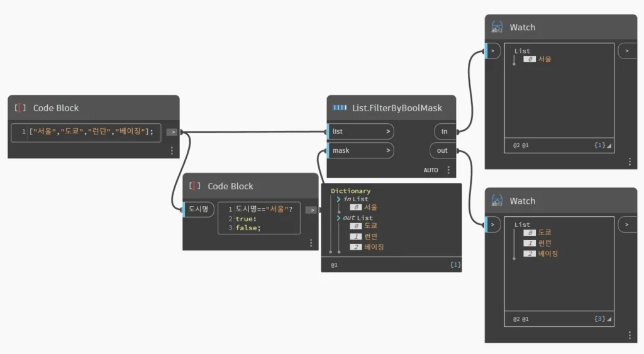Click the resize corner of the top Watch preview
This screenshot has width=644, height=354.
pyautogui.click(x=609, y=146)
